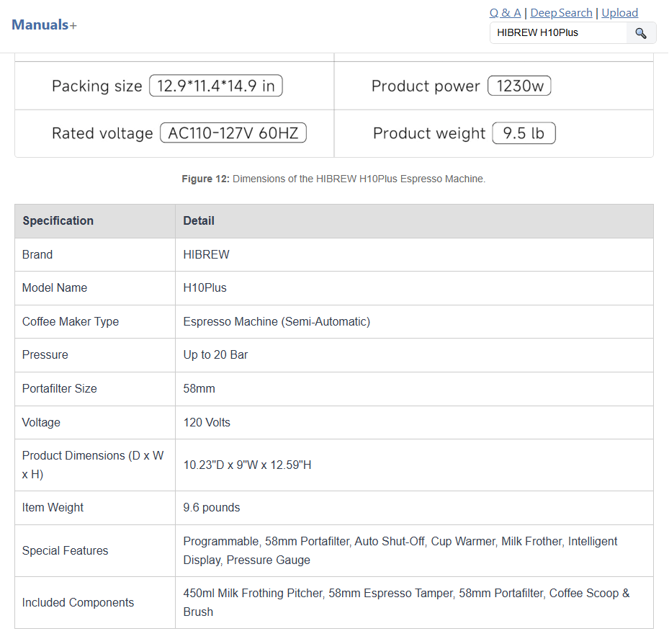Select the Figure 12 caption text

coord(333,179)
